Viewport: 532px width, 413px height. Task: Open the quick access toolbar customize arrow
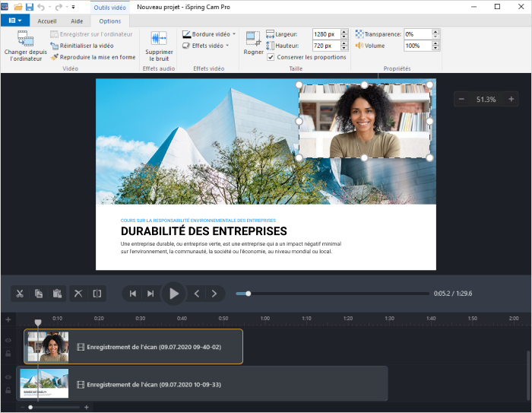73,7
